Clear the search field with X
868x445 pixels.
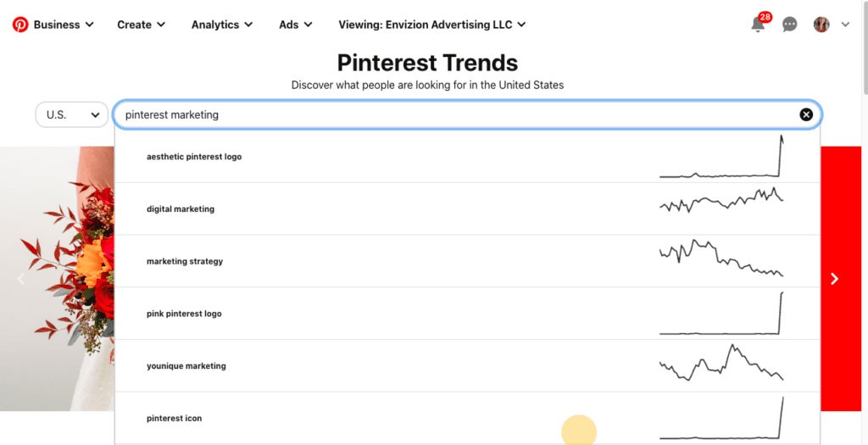806,114
